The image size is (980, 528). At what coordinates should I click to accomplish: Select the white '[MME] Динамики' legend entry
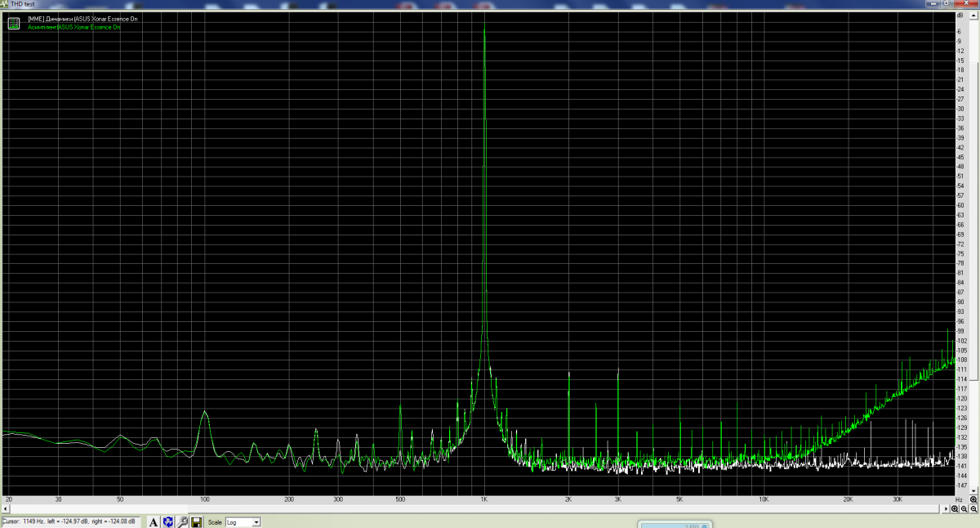(x=77, y=18)
